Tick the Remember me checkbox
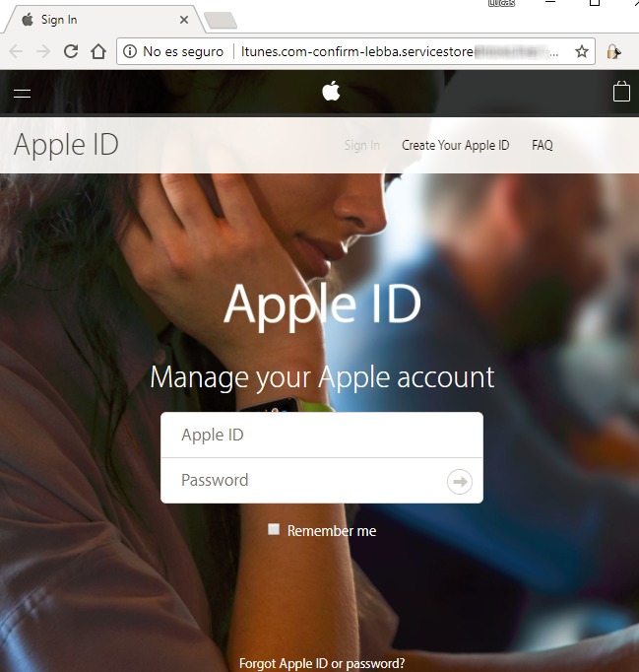 (x=274, y=529)
